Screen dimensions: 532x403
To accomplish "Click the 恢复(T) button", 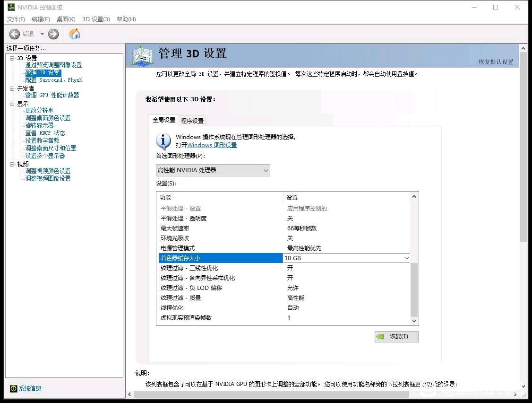I will (396, 336).
